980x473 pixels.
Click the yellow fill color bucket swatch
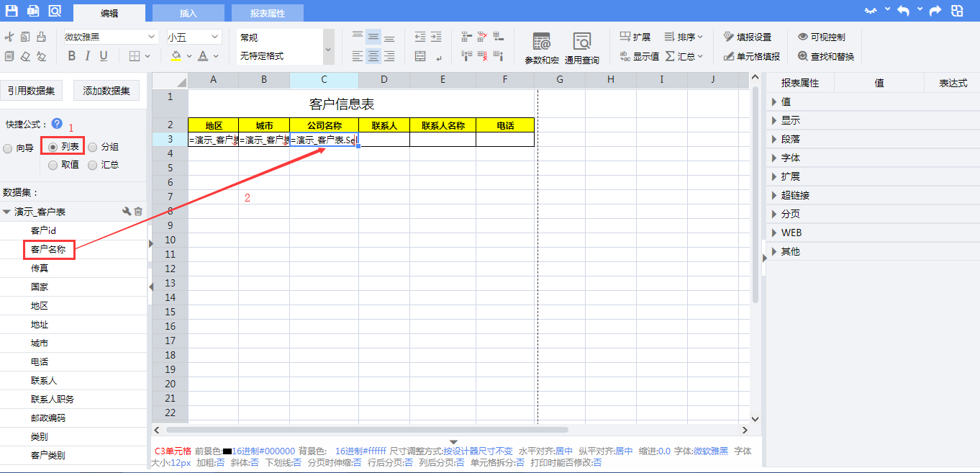176,56
